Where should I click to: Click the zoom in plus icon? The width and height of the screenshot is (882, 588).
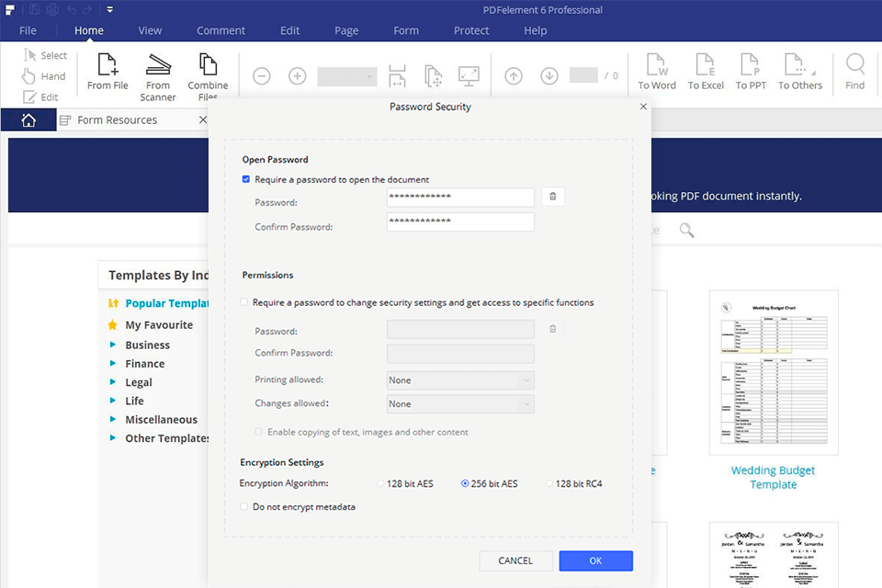click(297, 76)
